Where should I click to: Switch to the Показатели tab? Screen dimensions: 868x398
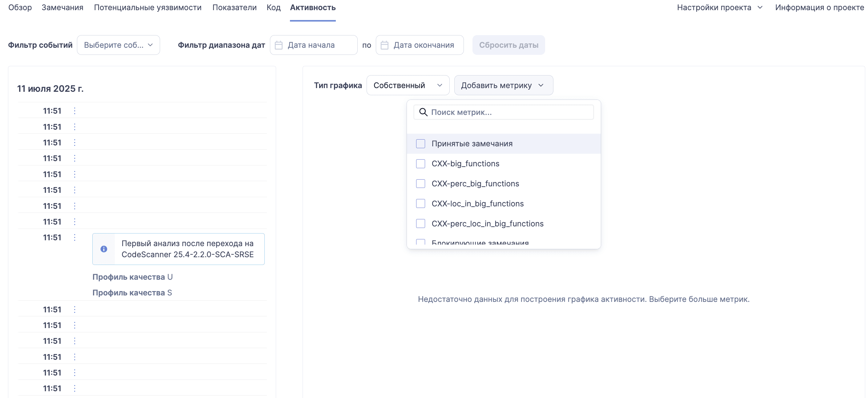click(x=234, y=7)
